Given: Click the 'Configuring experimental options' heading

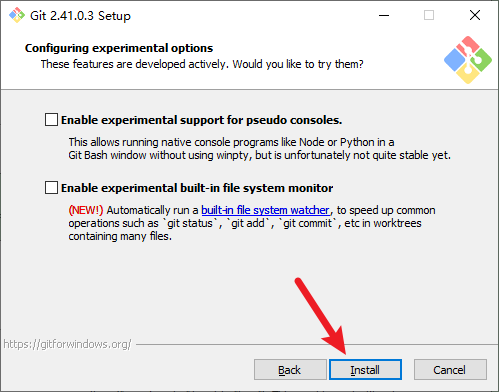Looking at the screenshot, I should coord(119,48).
